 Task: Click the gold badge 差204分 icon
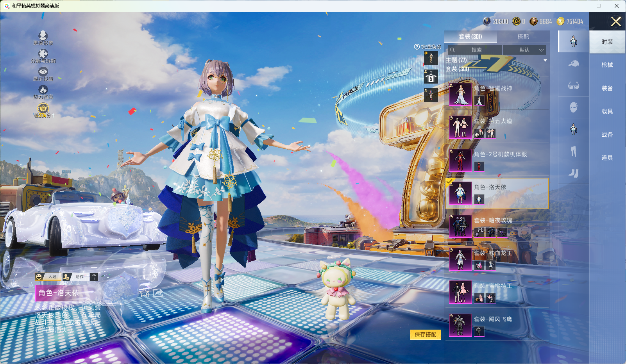43,108
